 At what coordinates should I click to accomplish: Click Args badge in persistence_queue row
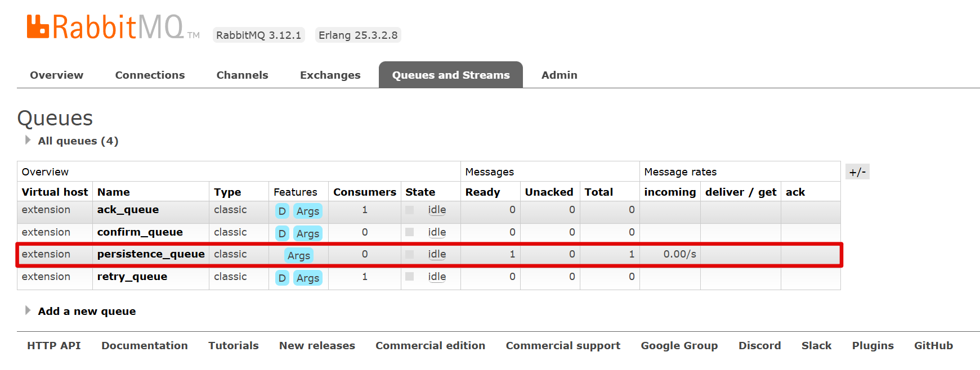click(299, 255)
